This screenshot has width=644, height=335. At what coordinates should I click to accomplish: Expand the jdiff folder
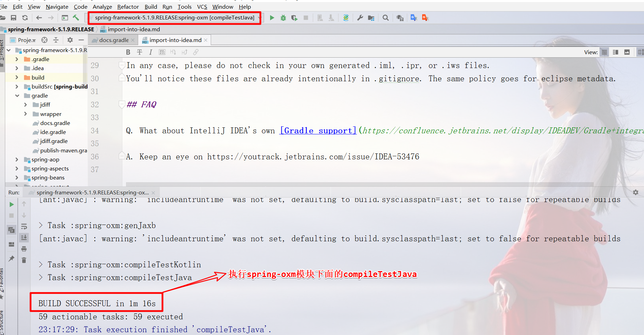(x=25, y=104)
